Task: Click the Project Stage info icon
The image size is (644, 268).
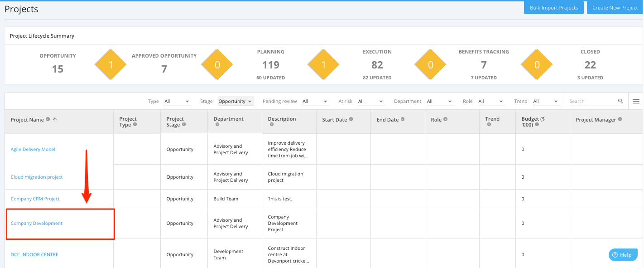Action: pyautogui.click(x=183, y=125)
